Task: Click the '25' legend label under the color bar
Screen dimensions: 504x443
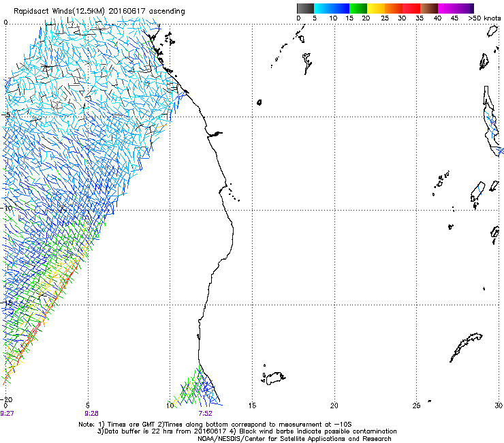Action: [385, 18]
